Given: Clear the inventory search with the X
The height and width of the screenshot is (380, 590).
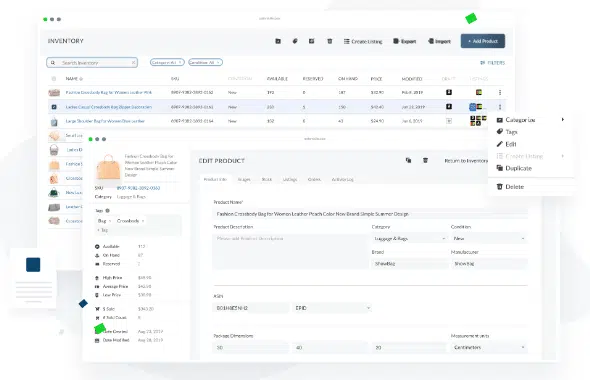Looking at the screenshot, I should point(133,62).
